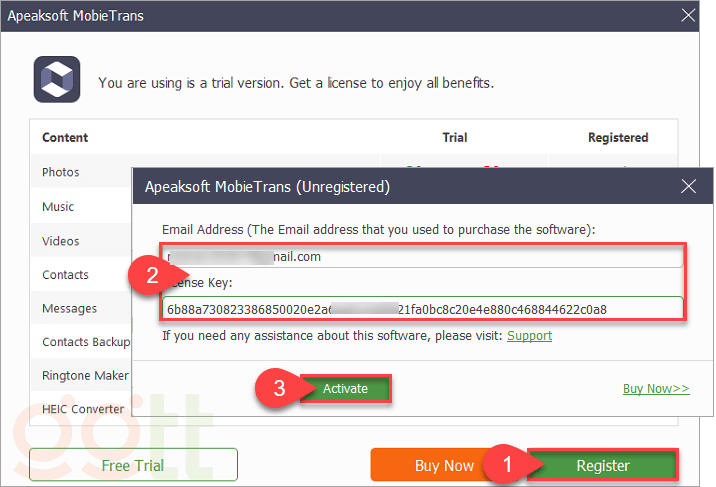The width and height of the screenshot is (716, 487).
Task: Click the Registered column header
Action: pyautogui.click(x=618, y=138)
